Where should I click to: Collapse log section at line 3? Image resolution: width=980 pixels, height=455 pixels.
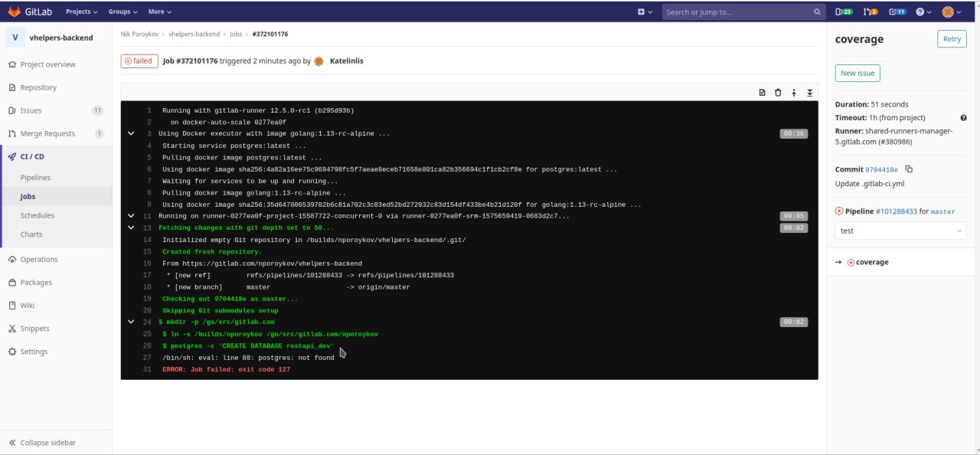131,133
